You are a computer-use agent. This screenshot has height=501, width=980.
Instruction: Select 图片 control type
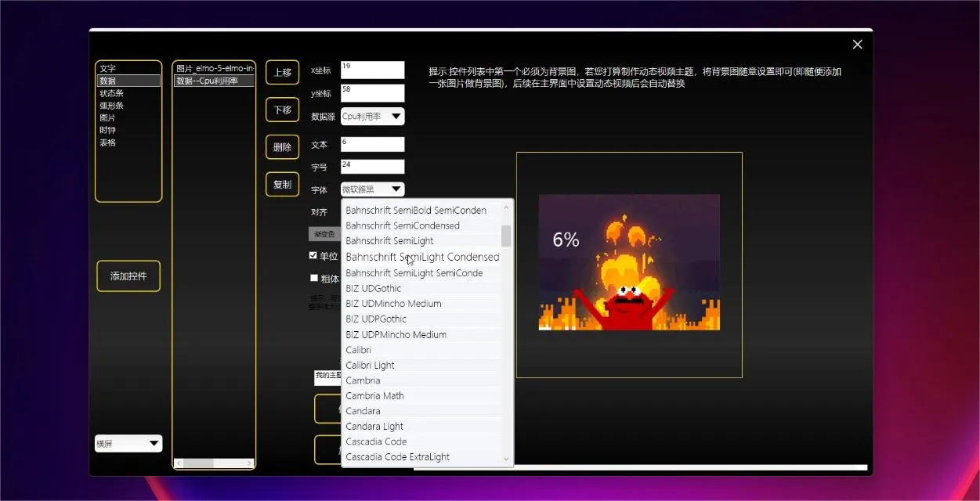[128, 118]
